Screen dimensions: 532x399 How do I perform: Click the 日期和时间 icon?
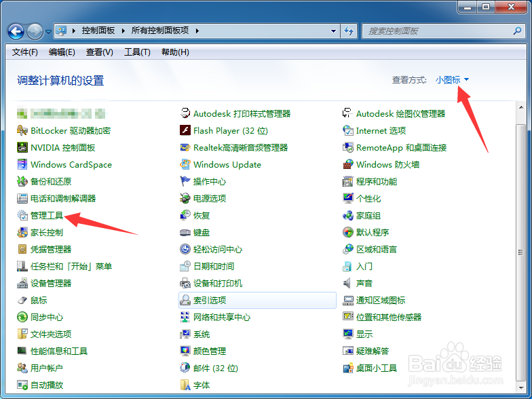click(185, 266)
